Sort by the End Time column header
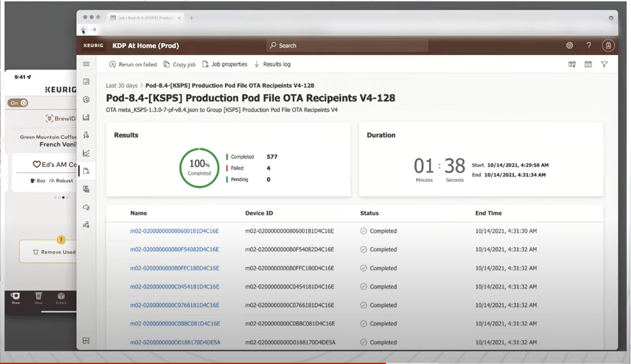631x364 pixels. [488, 213]
